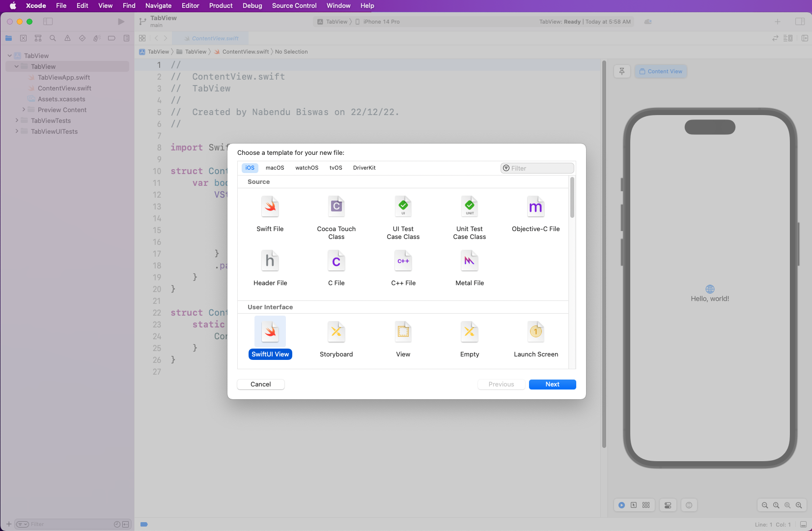812x531 pixels.
Task: Select the Swift File template
Action: 270,214
